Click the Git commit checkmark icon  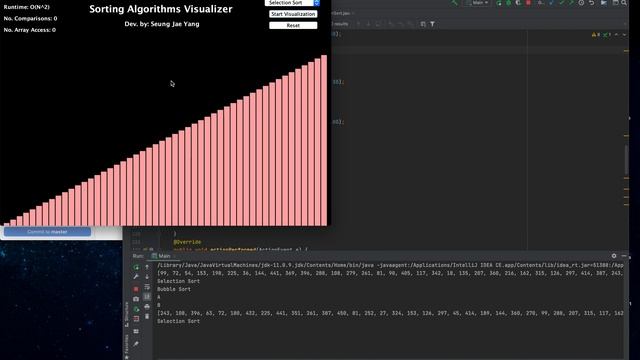(562, 3)
